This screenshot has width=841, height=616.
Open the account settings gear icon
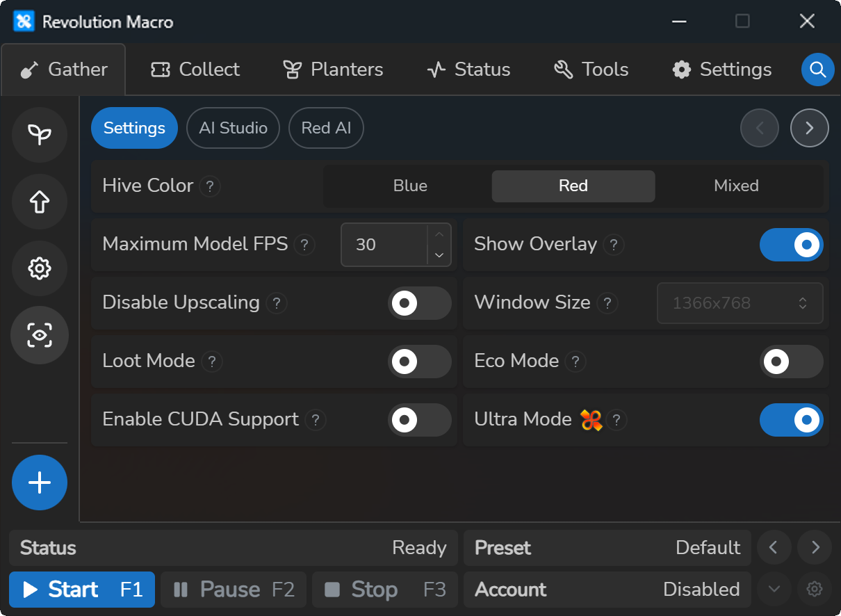point(815,590)
